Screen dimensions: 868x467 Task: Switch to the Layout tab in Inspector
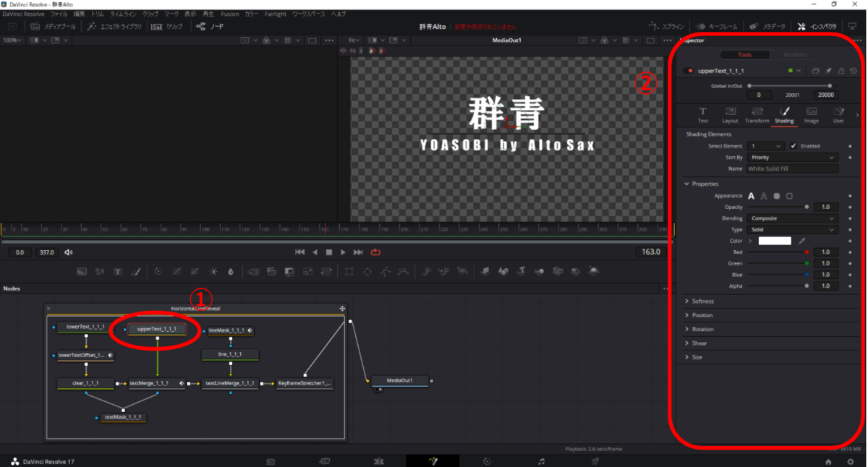(730, 115)
